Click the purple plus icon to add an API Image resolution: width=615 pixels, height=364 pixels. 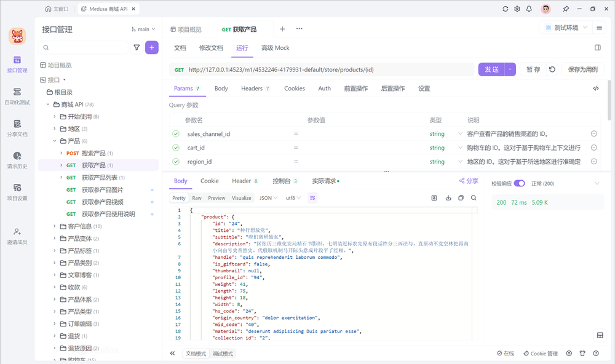tap(152, 47)
